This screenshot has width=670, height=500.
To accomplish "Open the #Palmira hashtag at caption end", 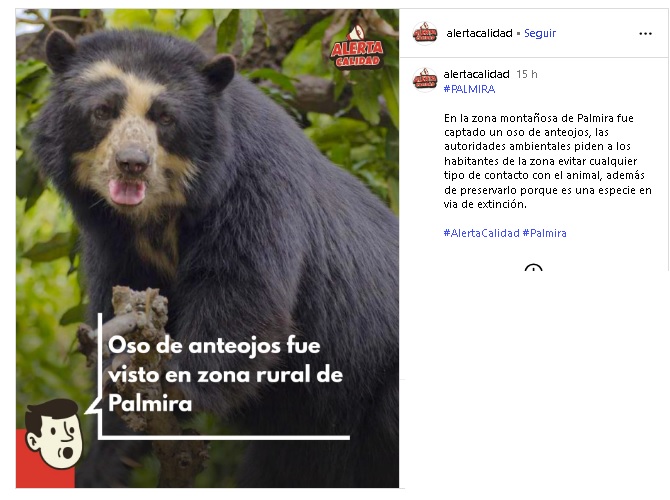I will [544, 233].
